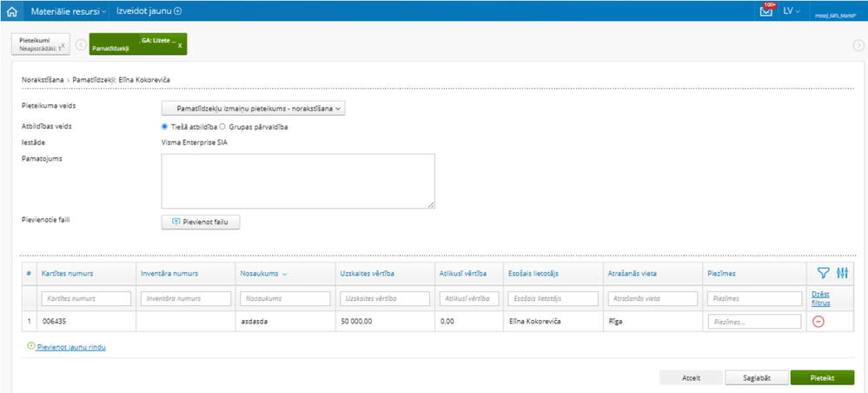This screenshot has width=868, height=393.
Task: Click the 0,00 remaining value cell
Action: pyautogui.click(x=469, y=322)
